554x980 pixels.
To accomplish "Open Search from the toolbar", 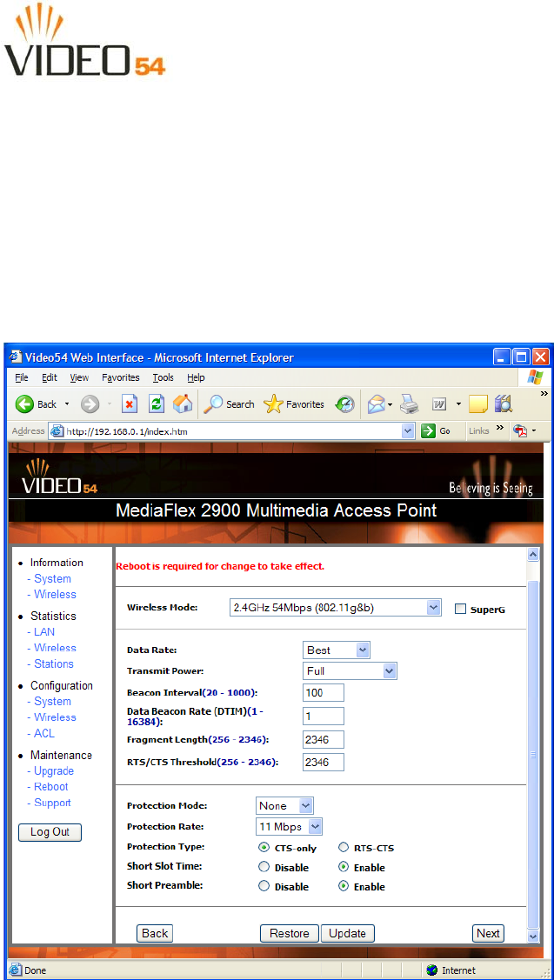I will [x=229, y=404].
